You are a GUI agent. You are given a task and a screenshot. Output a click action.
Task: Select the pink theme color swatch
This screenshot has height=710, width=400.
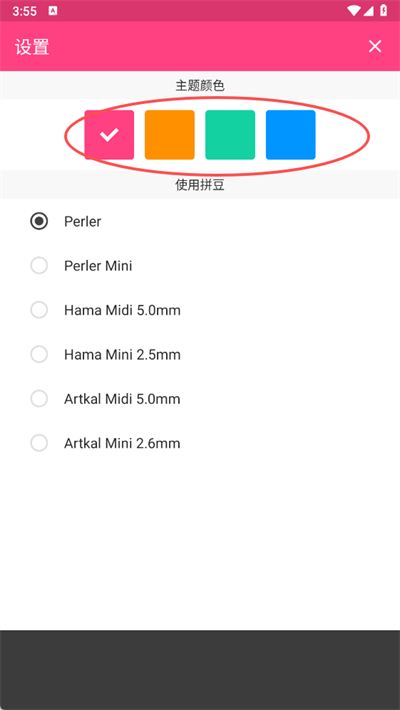point(109,134)
